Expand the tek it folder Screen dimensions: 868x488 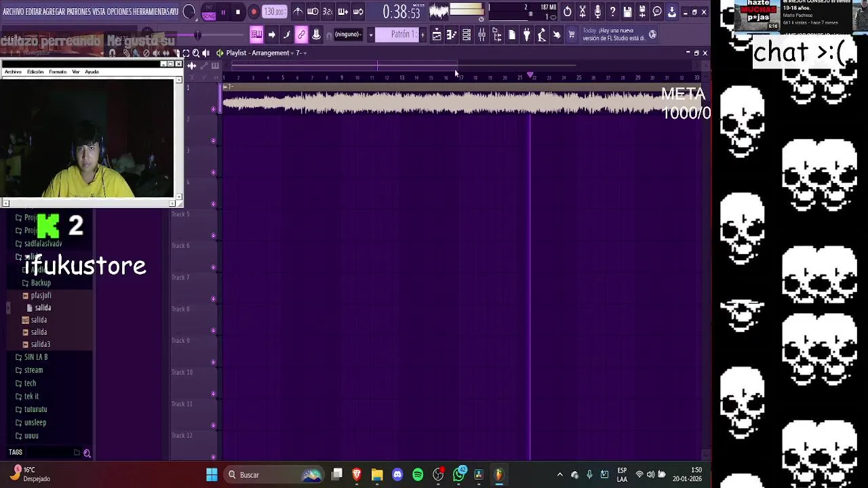(27, 396)
